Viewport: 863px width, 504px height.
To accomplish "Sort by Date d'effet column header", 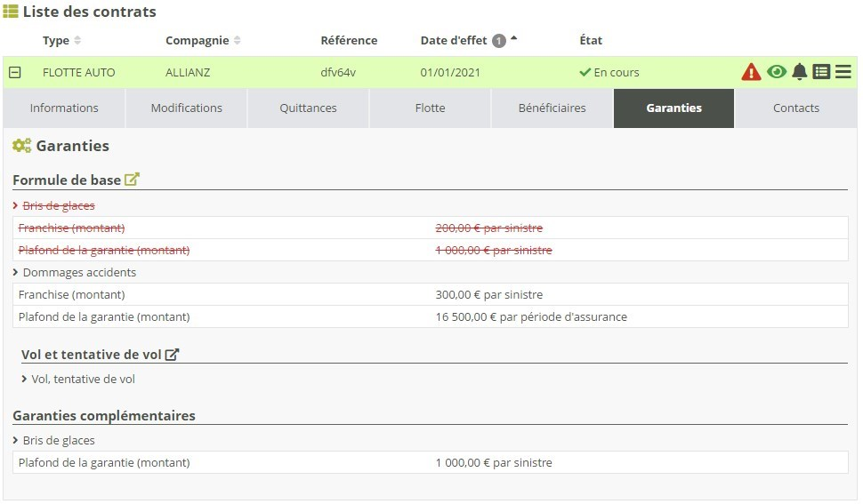I will tap(454, 40).
